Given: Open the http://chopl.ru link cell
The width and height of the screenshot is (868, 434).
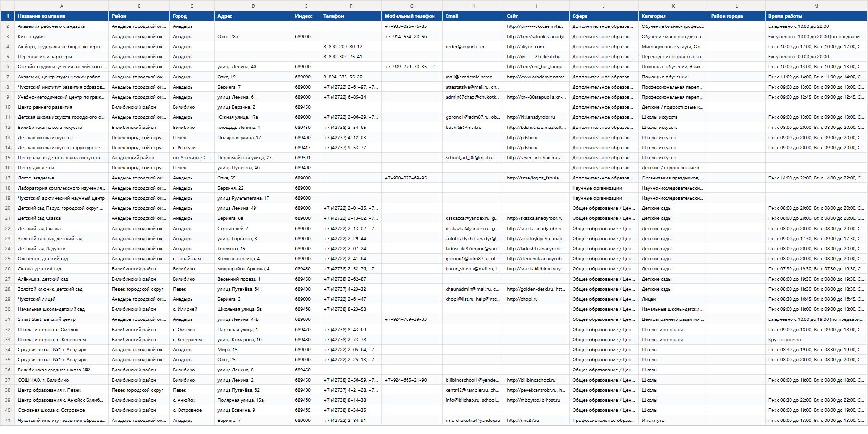Looking at the screenshot, I should pyautogui.click(x=536, y=299).
